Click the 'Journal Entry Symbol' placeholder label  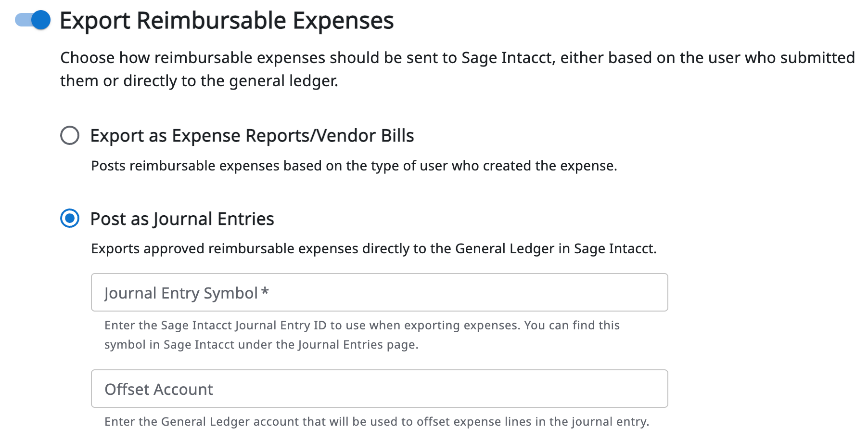click(x=181, y=293)
